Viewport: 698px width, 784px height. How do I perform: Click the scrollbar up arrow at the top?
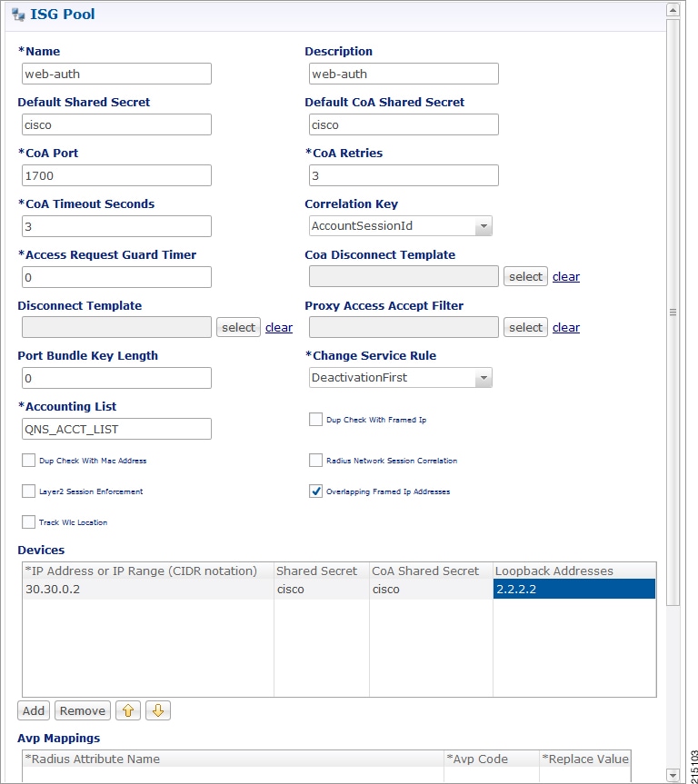(x=673, y=9)
